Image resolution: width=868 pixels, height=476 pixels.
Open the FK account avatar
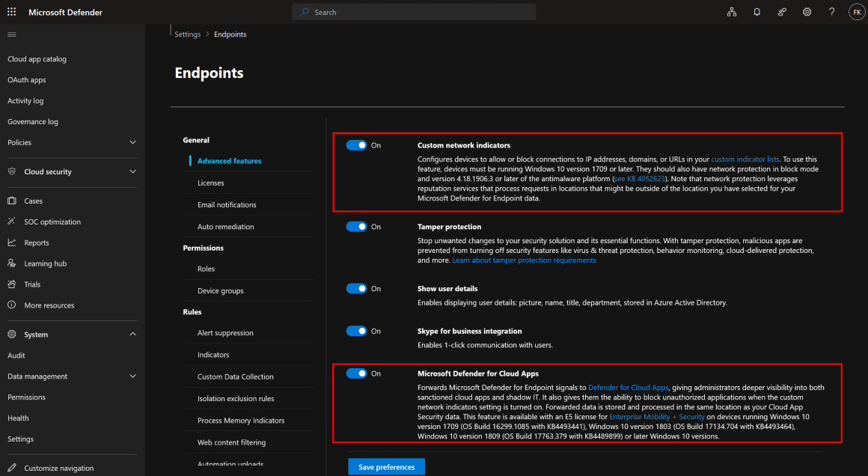point(857,12)
